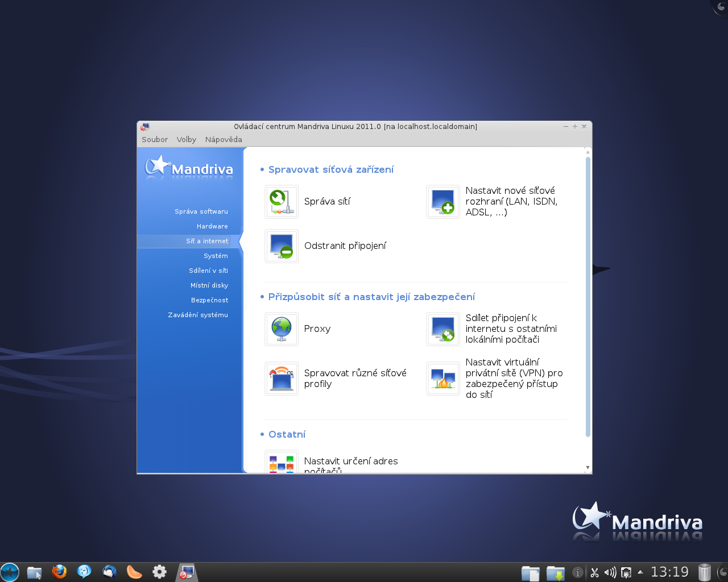The image size is (728, 582).
Task: Click the Ostatní section heading
Action: [x=287, y=435]
